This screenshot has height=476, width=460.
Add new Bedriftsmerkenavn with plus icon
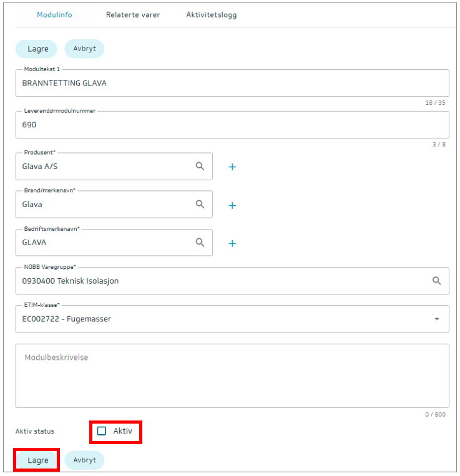point(232,243)
